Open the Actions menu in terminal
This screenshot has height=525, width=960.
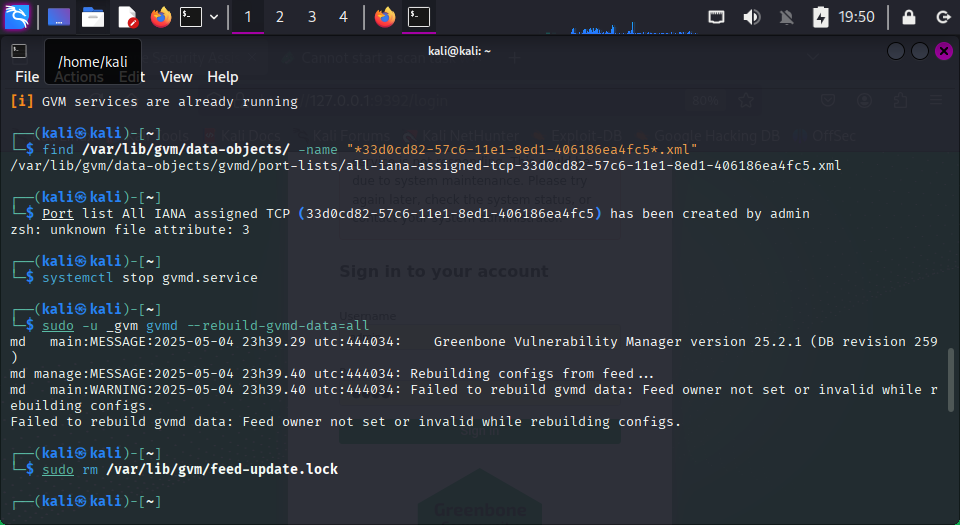click(78, 77)
